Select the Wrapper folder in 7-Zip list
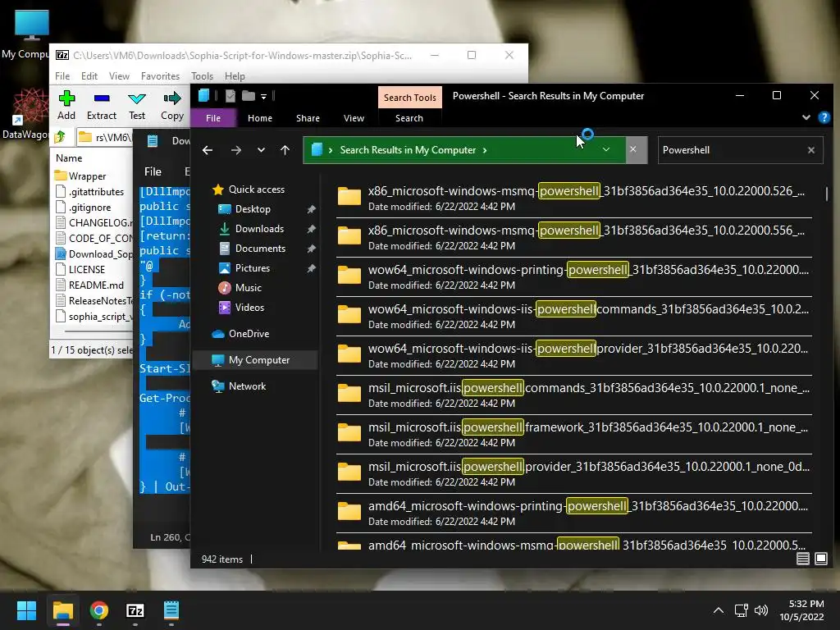This screenshot has width=840, height=630. pos(80,176)
